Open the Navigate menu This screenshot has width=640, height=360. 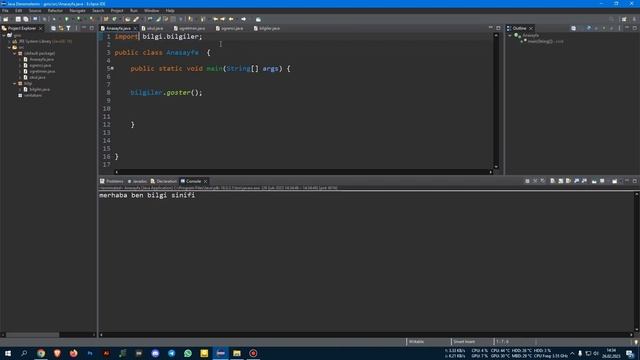(77, 11)
